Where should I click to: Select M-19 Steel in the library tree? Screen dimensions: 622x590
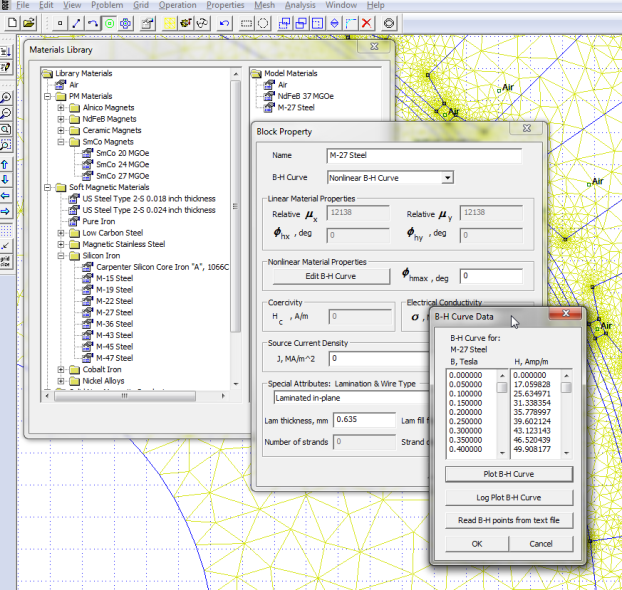click(x=114, y=290)
